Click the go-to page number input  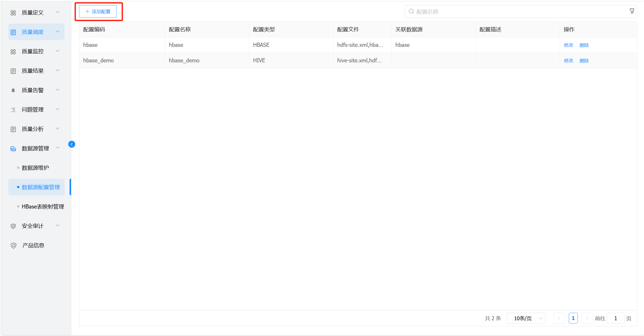[x=615, y=318]
